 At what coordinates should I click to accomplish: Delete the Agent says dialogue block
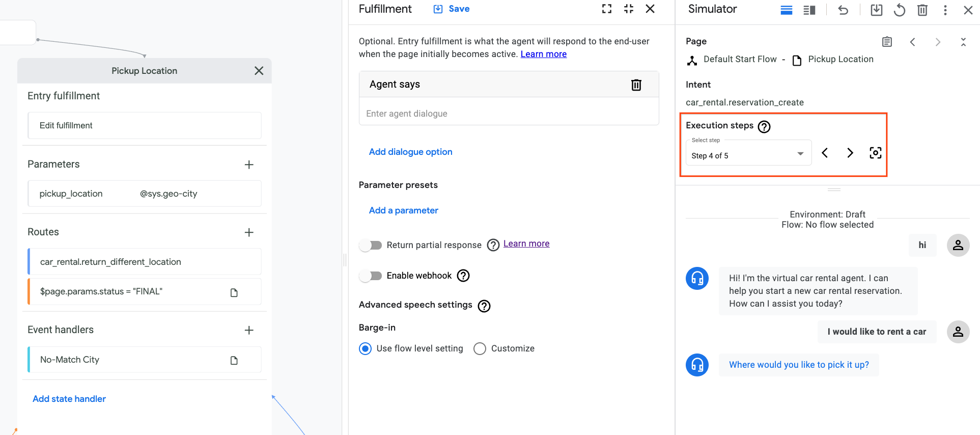tap(636, 85)
